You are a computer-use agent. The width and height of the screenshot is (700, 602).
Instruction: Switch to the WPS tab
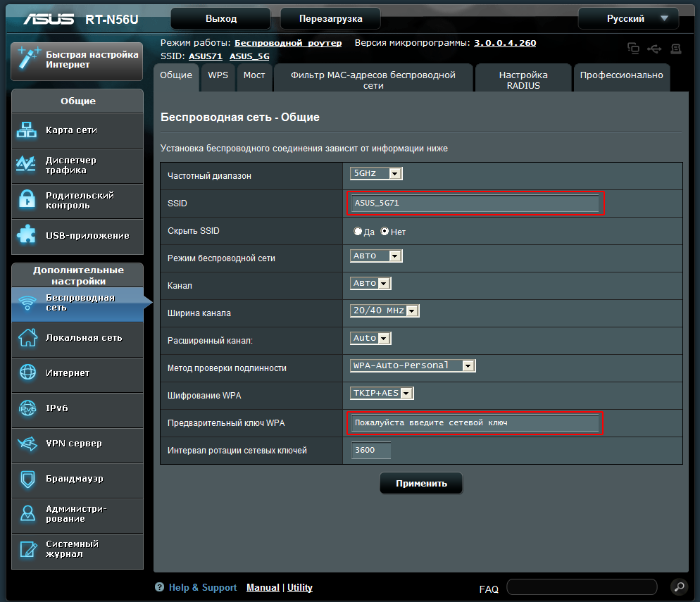218,77
